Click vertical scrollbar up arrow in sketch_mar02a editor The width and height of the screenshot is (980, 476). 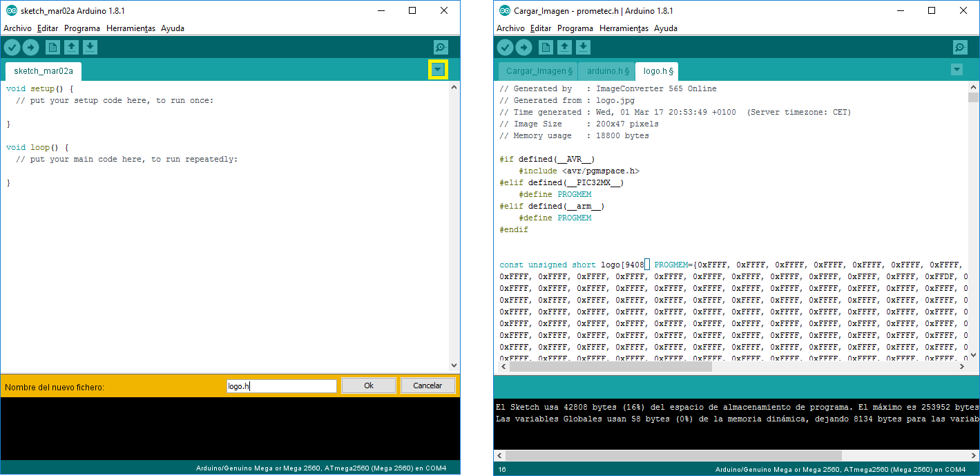(x=454, y=87)
